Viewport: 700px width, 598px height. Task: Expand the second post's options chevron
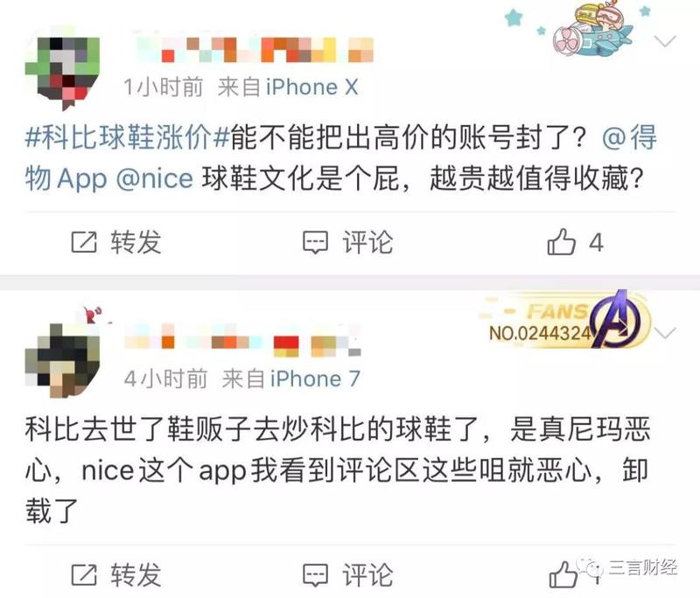pos(665,333)
